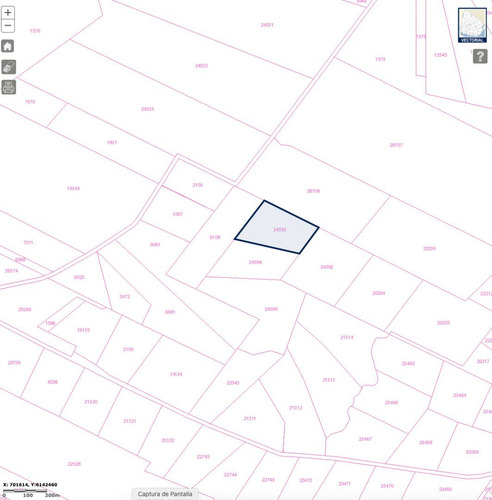This screenshot has width=492, height=500.
Task: Select the highlighted parcel 24593
Action: (x=277, y=228)
